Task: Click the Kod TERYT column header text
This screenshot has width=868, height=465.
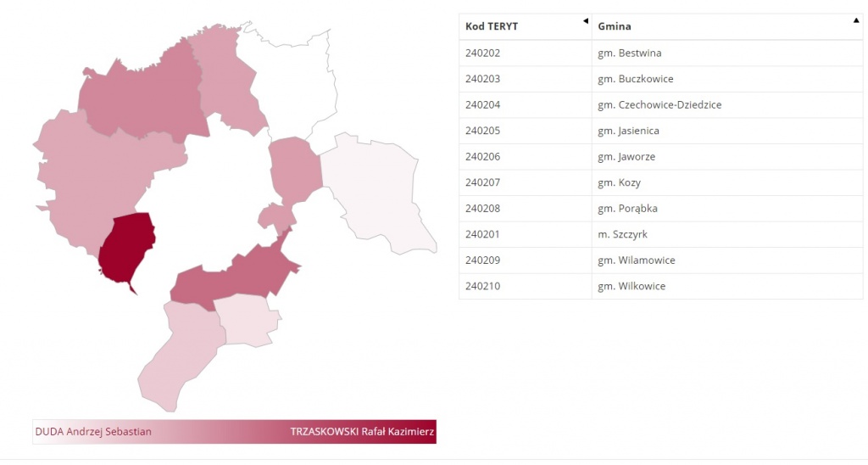Action: (x=492, y=26)
